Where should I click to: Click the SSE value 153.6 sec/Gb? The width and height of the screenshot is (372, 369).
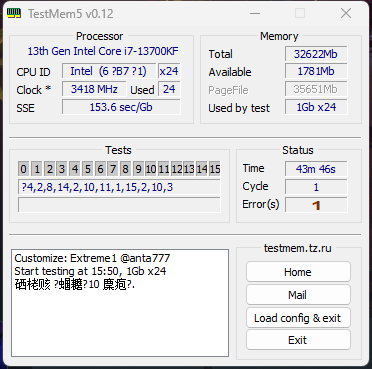pyautogui.click(x=121, y=107)
